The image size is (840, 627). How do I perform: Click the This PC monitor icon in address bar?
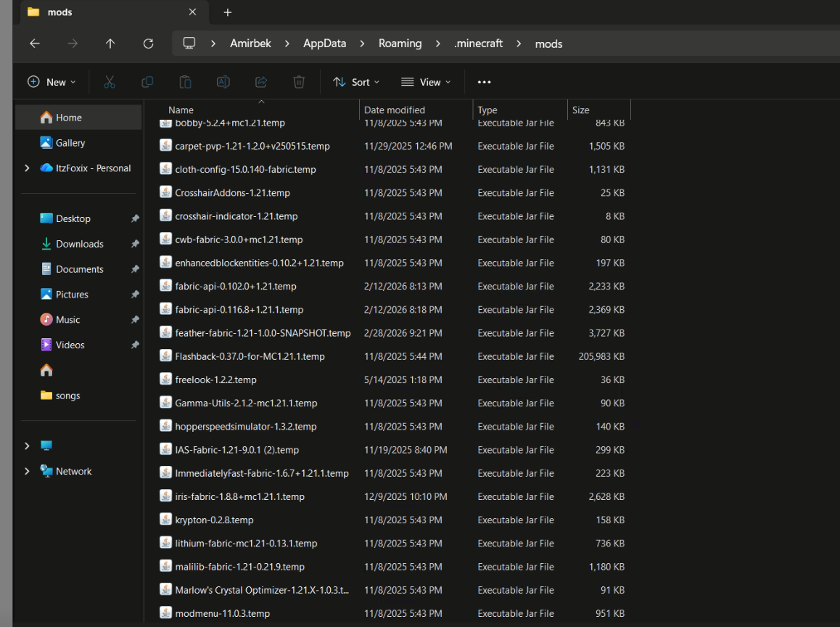click(x=189, y=44)
